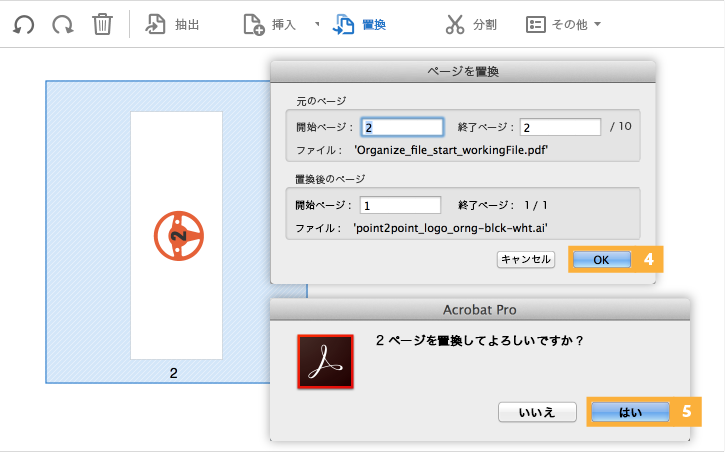This screenshot has height=452, width=725.
Task: Click the 'point2point_logo_orng-blck-wht.ai' file name
Action: tap(451, 228)
